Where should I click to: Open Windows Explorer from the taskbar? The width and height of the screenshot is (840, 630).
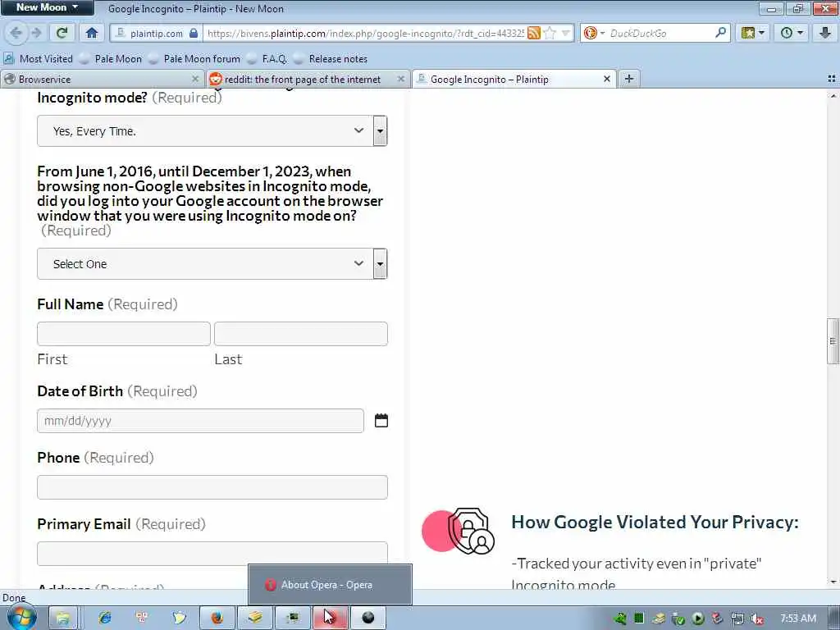[x=63, y=619]
